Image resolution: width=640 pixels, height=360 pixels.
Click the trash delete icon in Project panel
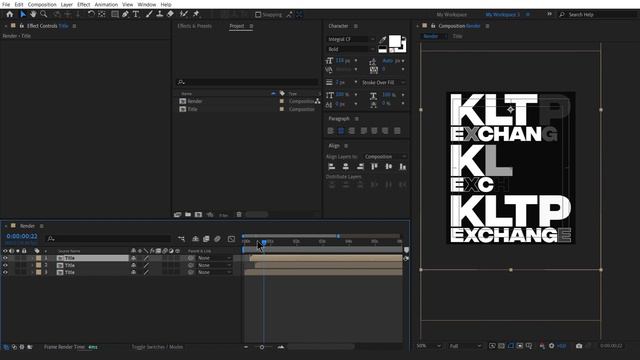239,215
